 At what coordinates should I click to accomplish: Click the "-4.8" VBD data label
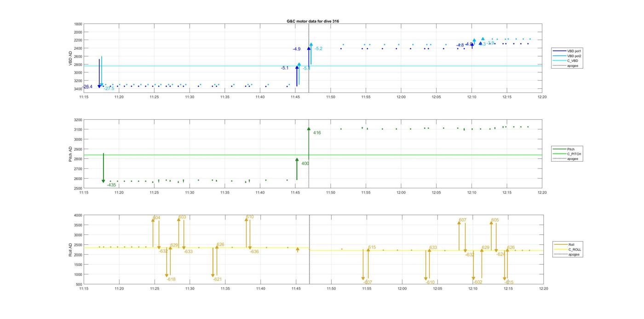(x=460, y=45)
